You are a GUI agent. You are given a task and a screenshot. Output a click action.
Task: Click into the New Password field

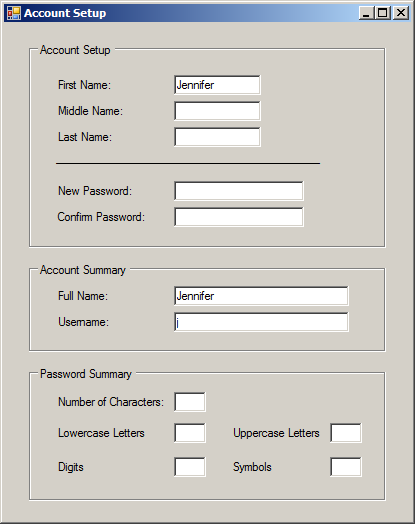(239, 191)
